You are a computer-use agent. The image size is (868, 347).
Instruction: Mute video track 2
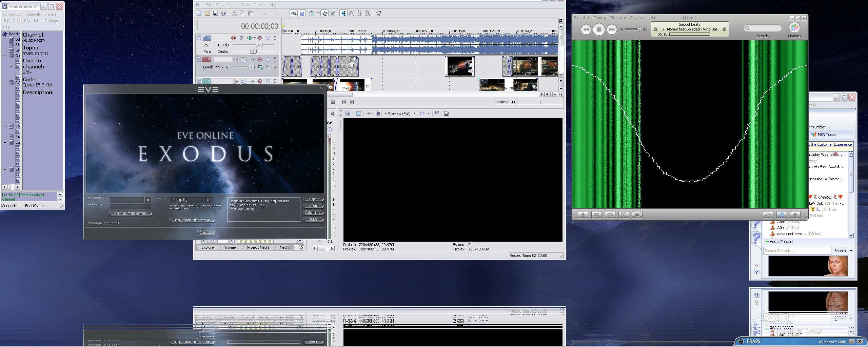click(x=268, y=60)
